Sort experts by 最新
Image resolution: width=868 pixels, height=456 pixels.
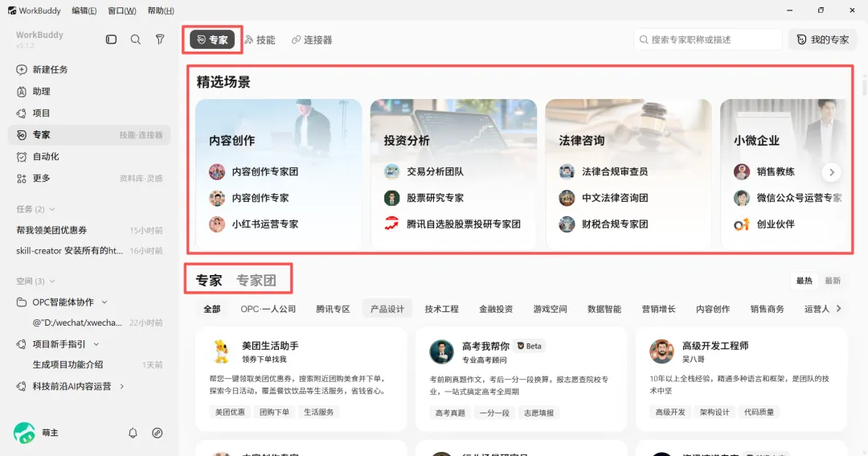833,281
